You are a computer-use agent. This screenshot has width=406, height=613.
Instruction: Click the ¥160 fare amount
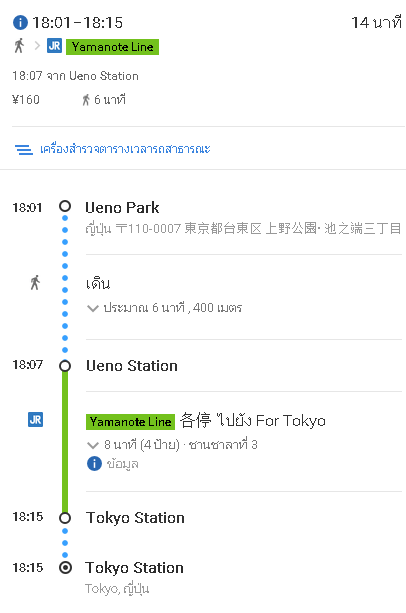(26, 100)
